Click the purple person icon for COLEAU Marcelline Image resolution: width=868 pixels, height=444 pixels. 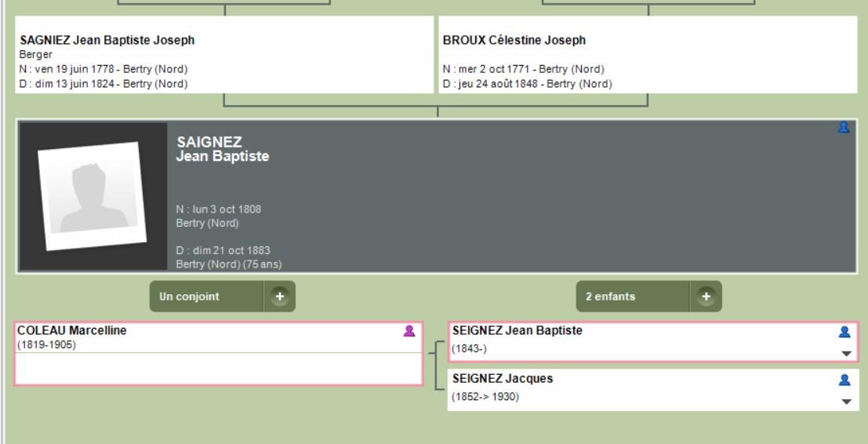[409, 331]
